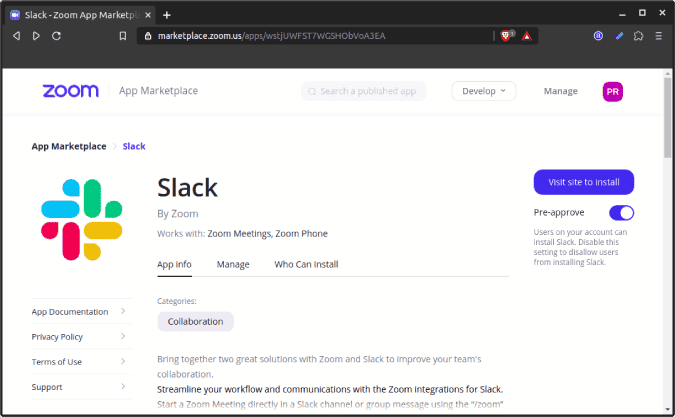The image size is (675, 417).
Task: Click the search magnifier icon
Action: (312, 91)
